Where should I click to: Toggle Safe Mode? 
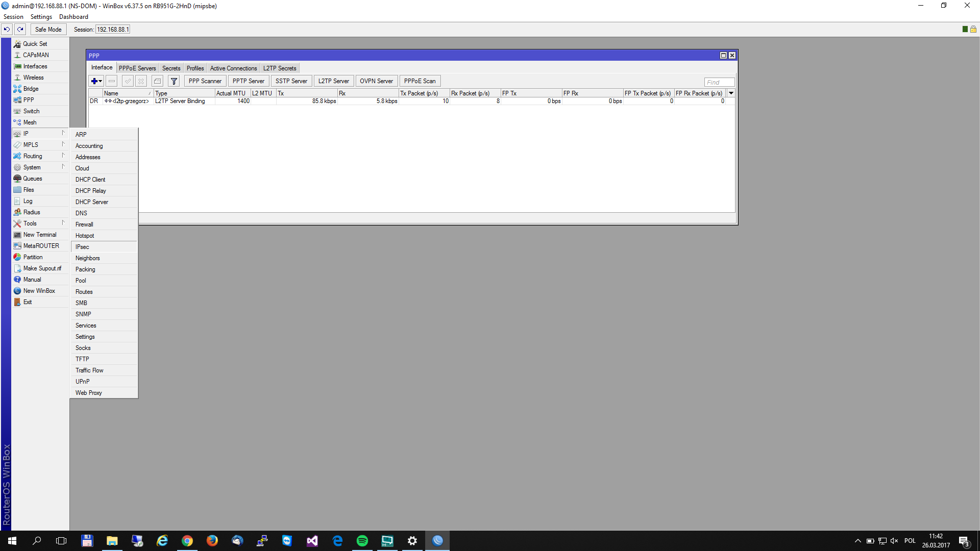click(x=48, y=30)
